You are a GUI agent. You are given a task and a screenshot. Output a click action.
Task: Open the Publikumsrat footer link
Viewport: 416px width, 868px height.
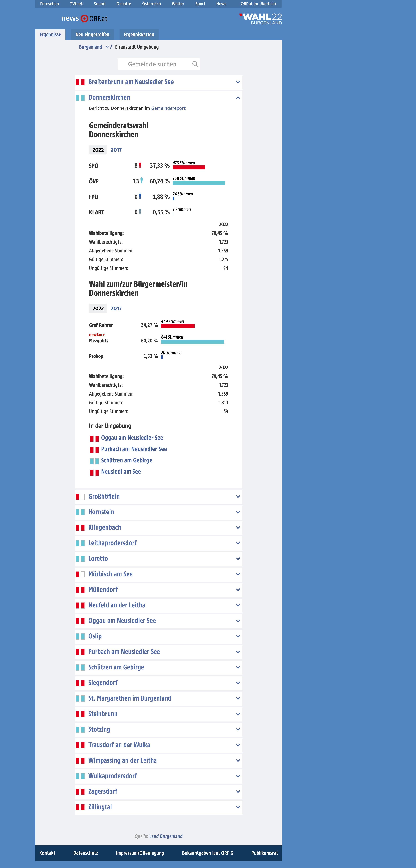(x=264, y=853)
